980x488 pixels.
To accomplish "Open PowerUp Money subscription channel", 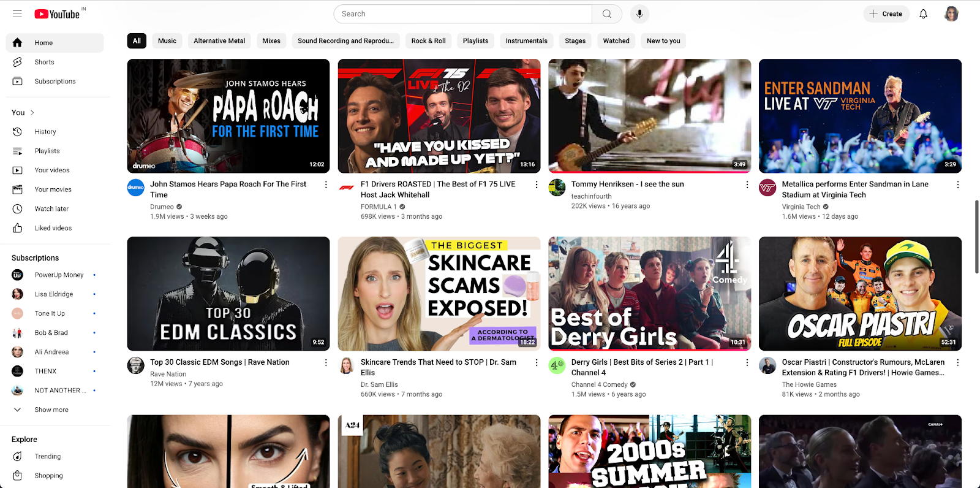I will coord(55,275).
